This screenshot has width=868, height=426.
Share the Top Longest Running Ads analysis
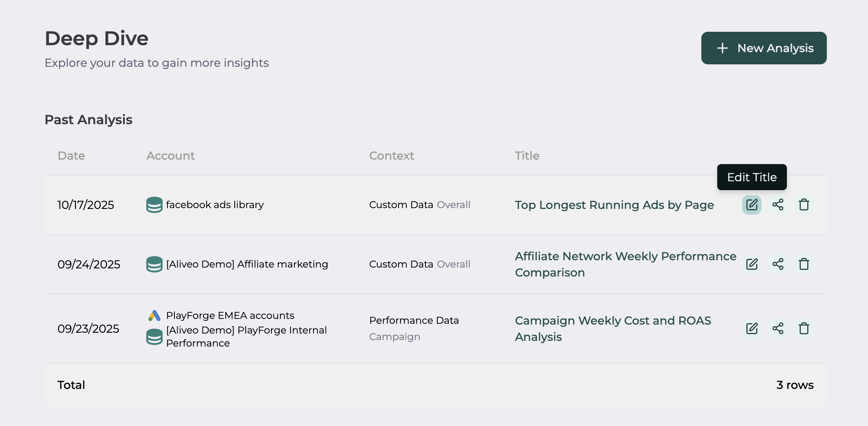778,205
